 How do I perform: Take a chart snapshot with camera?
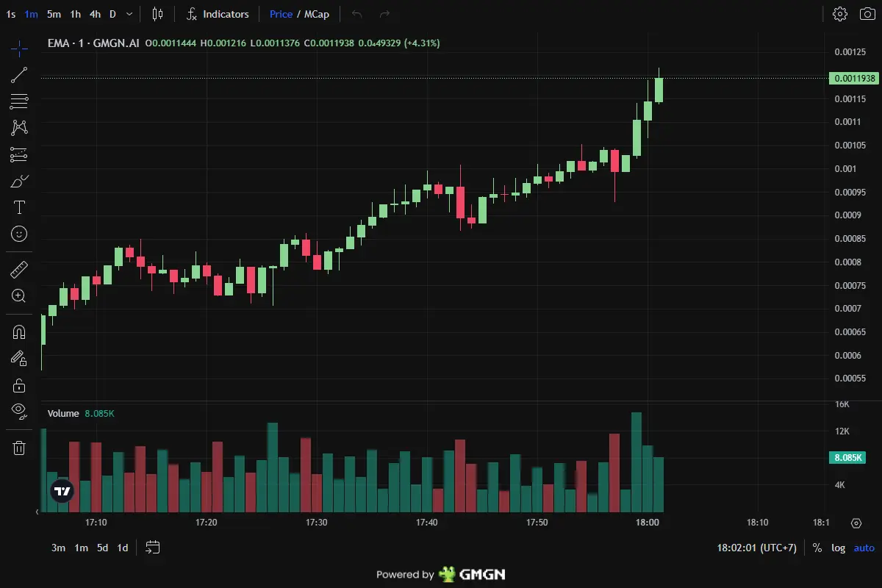867,14
